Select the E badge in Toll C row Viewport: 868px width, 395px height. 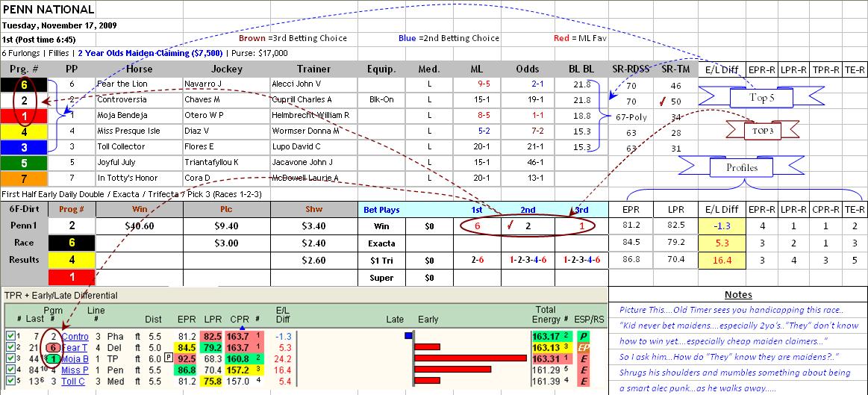(x=583, y=381)
